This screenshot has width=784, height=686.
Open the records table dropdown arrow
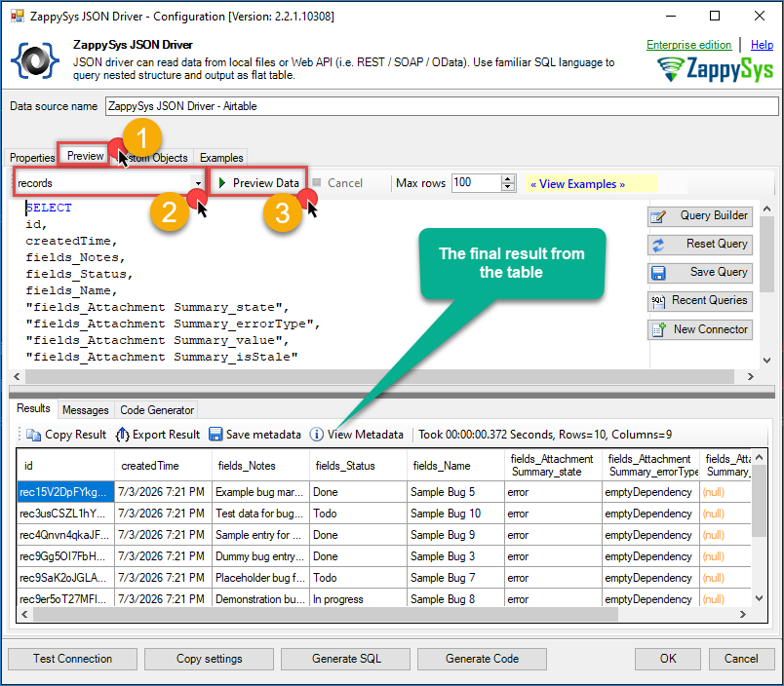[198, 183]
